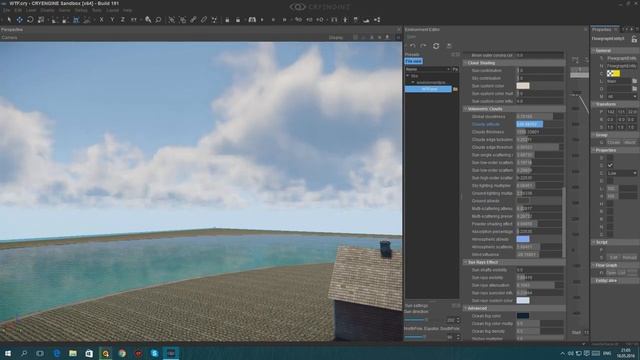Screen dimensions: 640x360
Task: Constrain movement to the XY plane
Action: (133, 20)
